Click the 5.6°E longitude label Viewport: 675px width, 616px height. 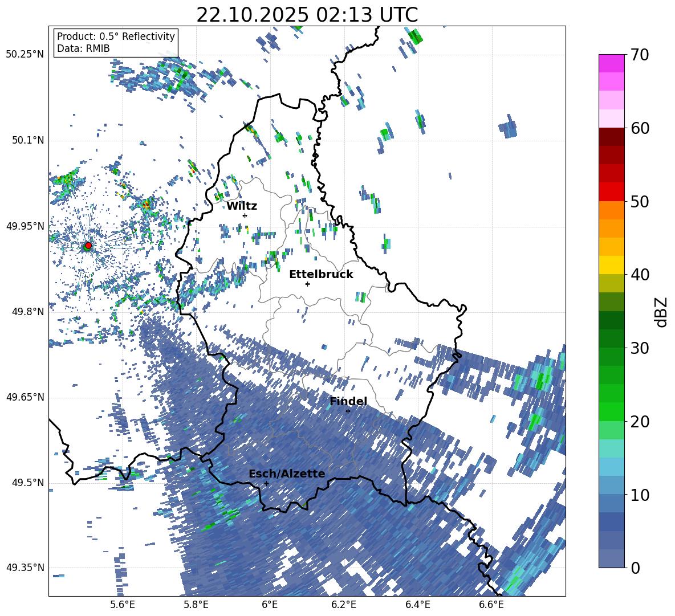(x=122, y=605)
